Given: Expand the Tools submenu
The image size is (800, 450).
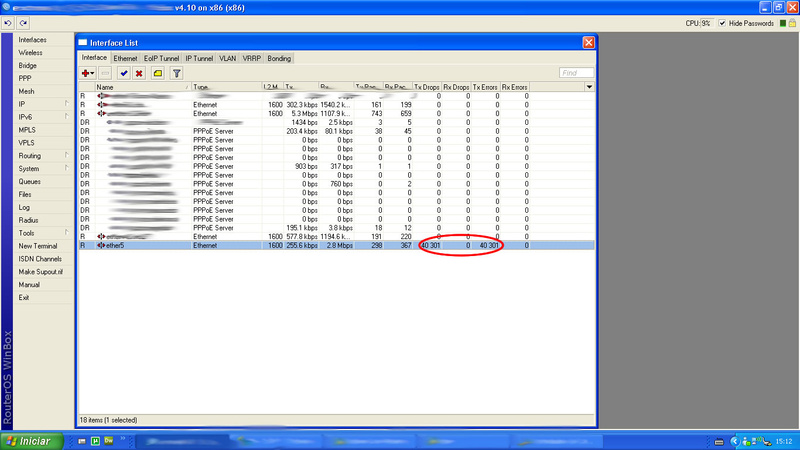Looking at the screenshot, I should 66,232.
